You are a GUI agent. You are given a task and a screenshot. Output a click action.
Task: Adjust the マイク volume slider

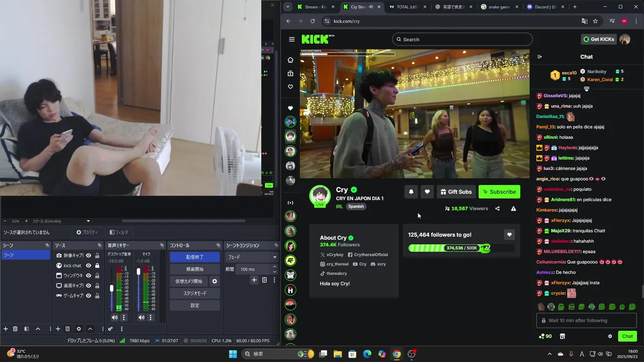[138, 271]
